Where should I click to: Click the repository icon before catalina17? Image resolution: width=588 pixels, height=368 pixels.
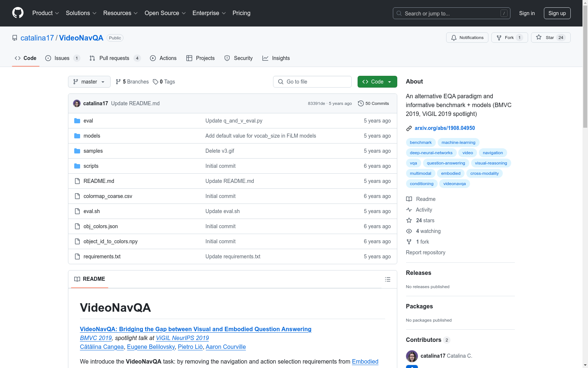click(15, 38)
